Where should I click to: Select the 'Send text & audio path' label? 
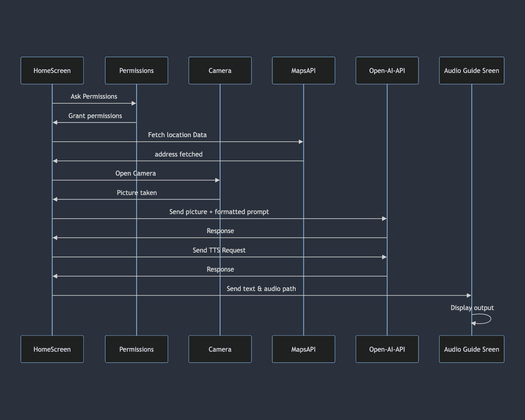coord(261,289)
